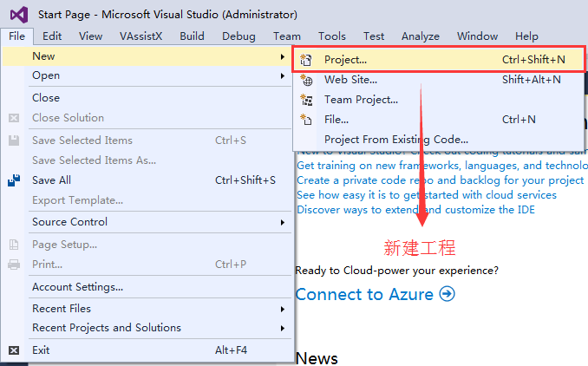The width and height of the screenshot is (588, 366).
Task: Click the Save All disks icon
Action: coord(14,180)
